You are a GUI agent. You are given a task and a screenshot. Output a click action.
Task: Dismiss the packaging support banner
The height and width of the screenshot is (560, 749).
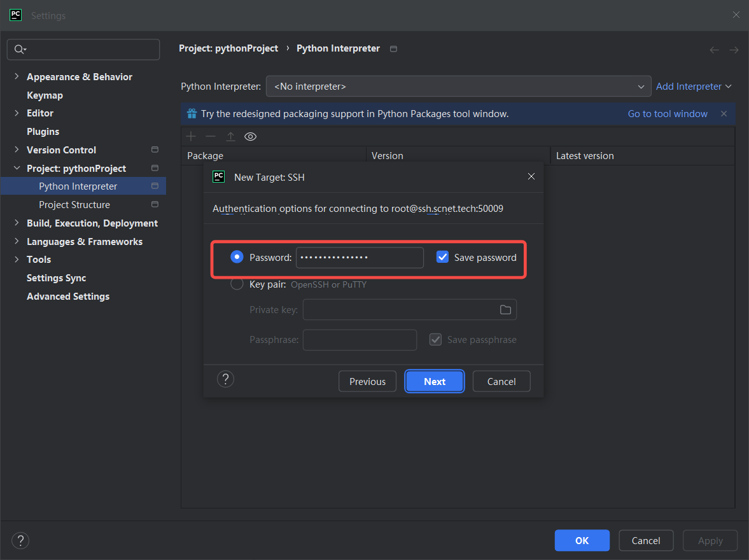click(x=724, y=114)
